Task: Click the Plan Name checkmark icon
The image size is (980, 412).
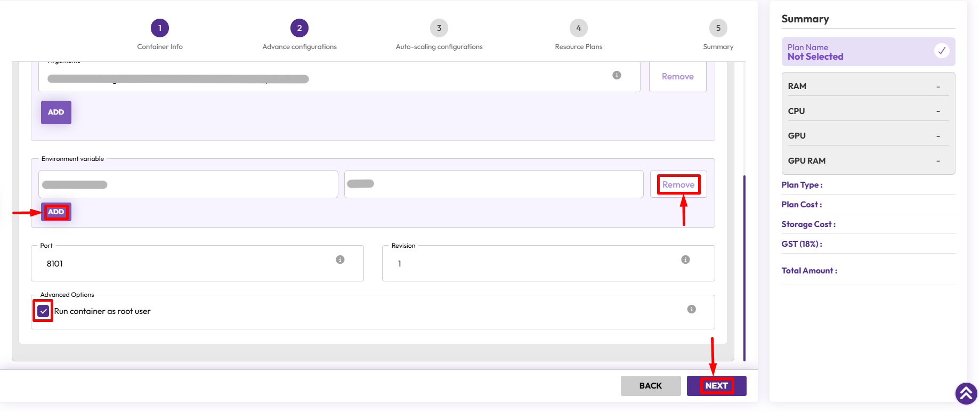Action: pos(942,51)
